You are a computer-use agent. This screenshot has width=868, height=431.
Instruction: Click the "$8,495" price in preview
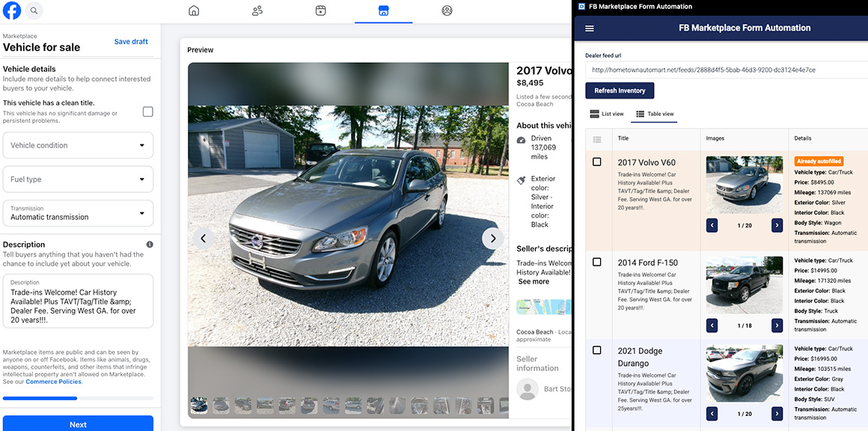point(530,83)
